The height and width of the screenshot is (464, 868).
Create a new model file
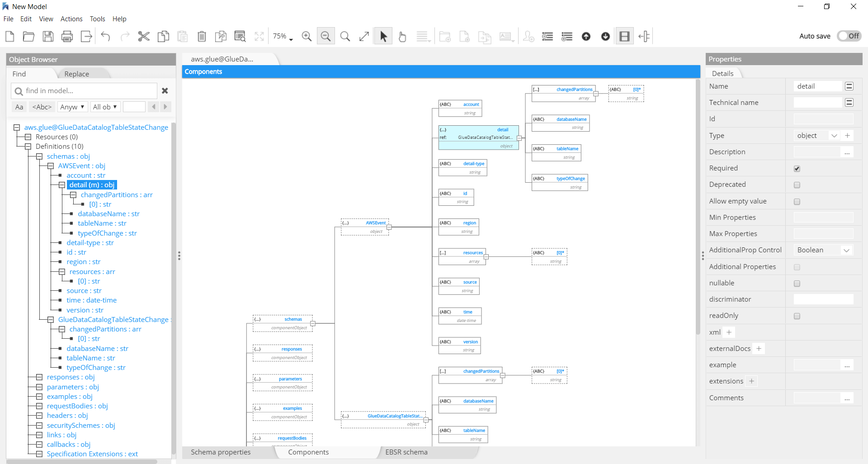pyautogui.click(x=9, y=36)
